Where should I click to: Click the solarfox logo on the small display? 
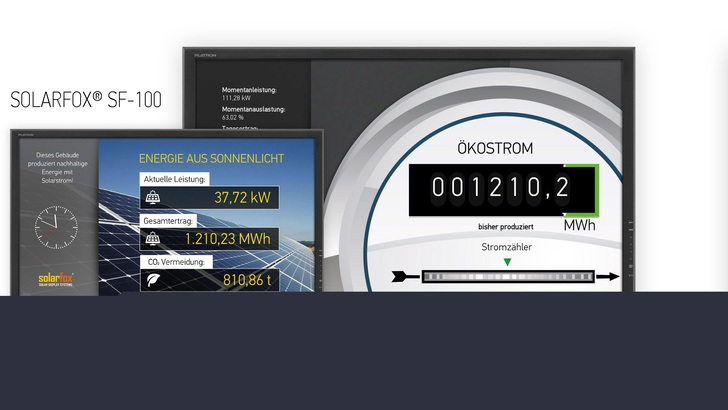pyautogui.click(x=58, y=279)
